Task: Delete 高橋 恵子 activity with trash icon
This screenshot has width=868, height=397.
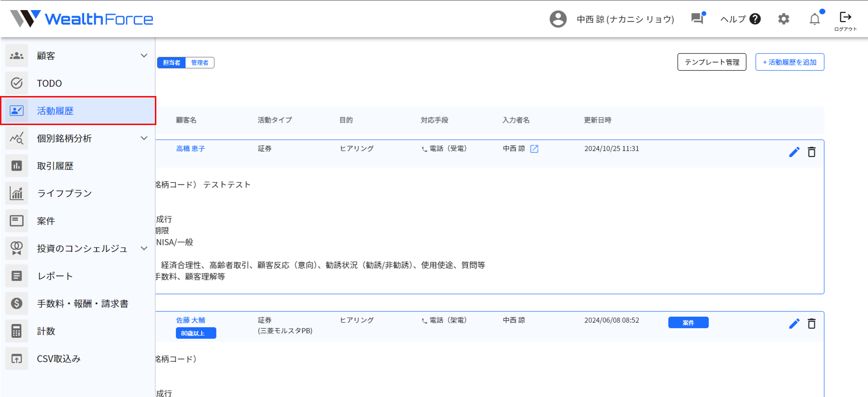Action: click(x=811, y=152)
